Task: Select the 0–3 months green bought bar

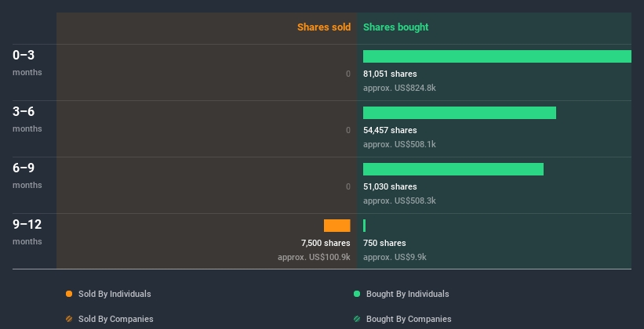Action: click(497, 56)
